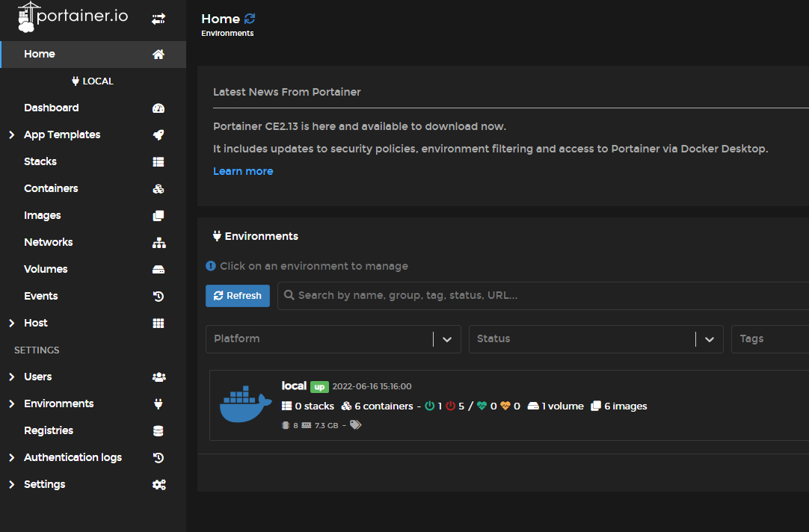Viewport: 809px width, 532px height.
Task: Click the Latest News From Portainer heading
Action: 287,92
